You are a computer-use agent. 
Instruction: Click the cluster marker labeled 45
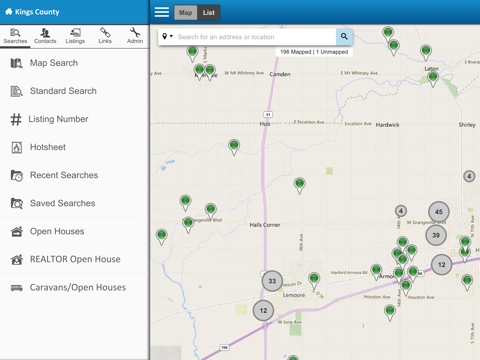pyautogui.click(x=439, y=212)
